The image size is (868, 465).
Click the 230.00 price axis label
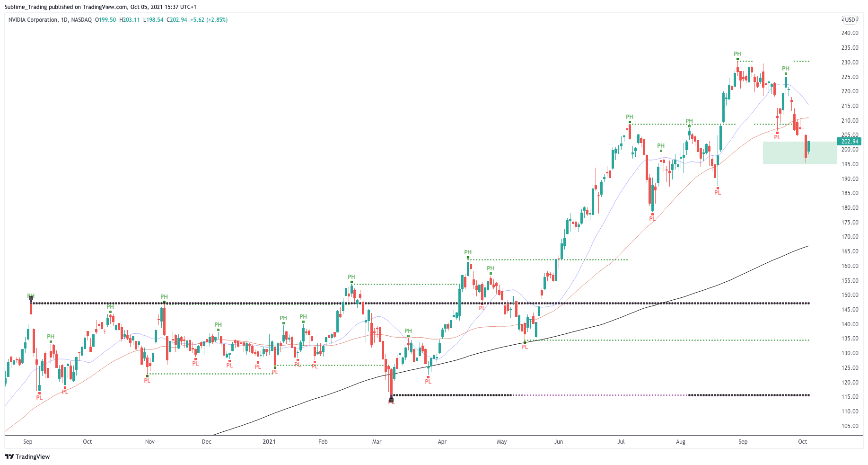(850, 63)
